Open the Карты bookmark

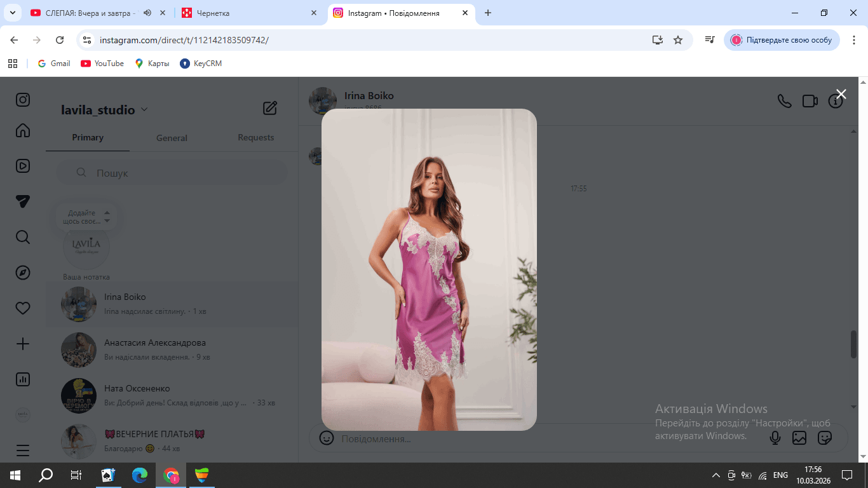152,64
